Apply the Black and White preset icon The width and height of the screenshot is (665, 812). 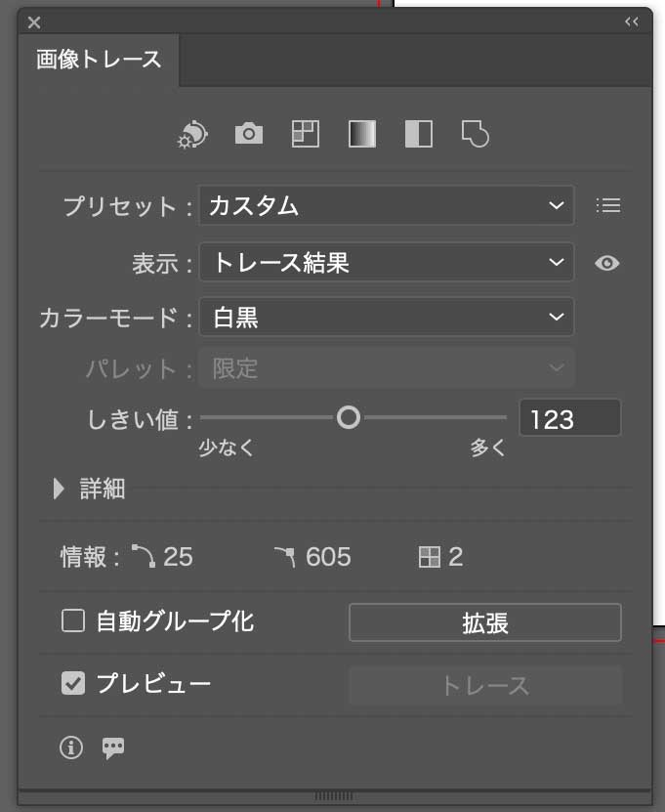(419, 134)
